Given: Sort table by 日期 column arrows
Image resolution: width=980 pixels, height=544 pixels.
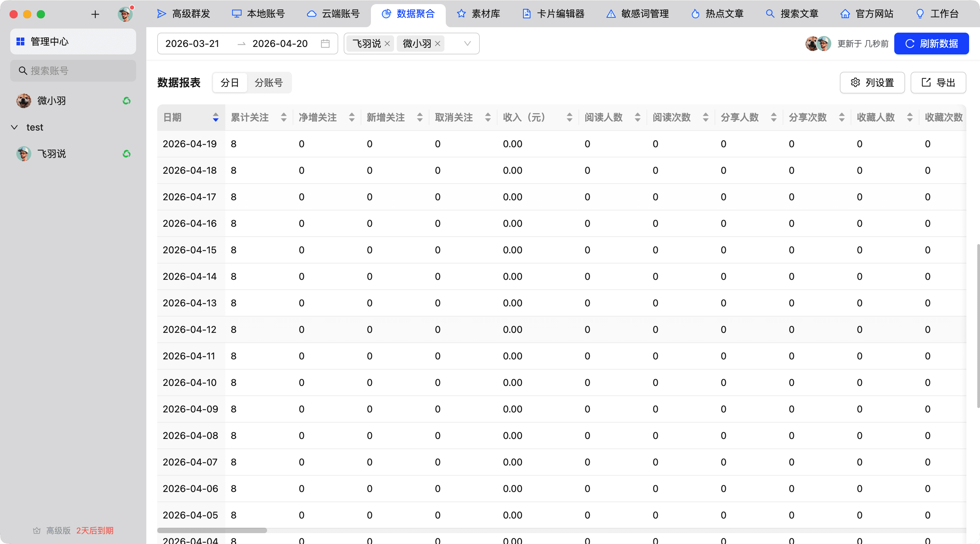Looking at the screenshot, I should tap(215, 117).
